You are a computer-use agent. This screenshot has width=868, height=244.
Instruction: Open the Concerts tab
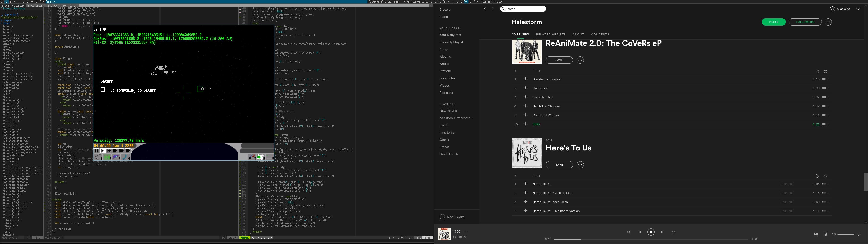tap(600, 34)
